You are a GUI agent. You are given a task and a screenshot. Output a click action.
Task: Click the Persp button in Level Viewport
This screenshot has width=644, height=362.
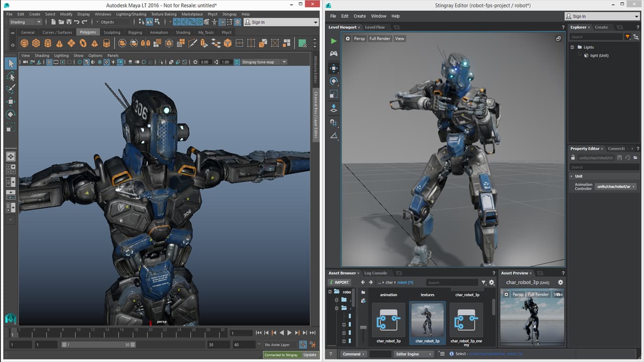click(x=359, y=39)
